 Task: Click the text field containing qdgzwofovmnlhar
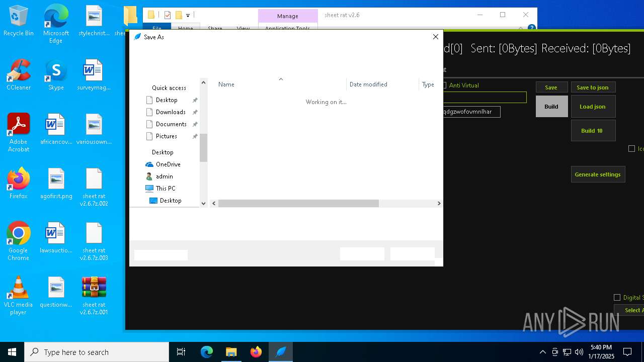tap(471, 112)
